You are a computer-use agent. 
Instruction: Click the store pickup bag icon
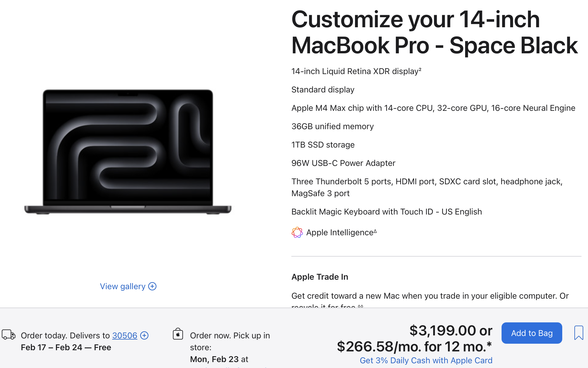pyautogui.click(x=178, y=334)
